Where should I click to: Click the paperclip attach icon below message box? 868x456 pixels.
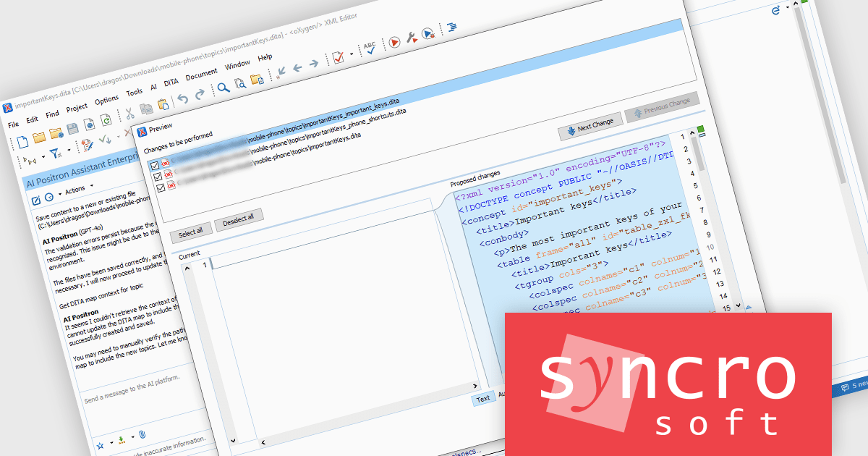pos(142,434)
